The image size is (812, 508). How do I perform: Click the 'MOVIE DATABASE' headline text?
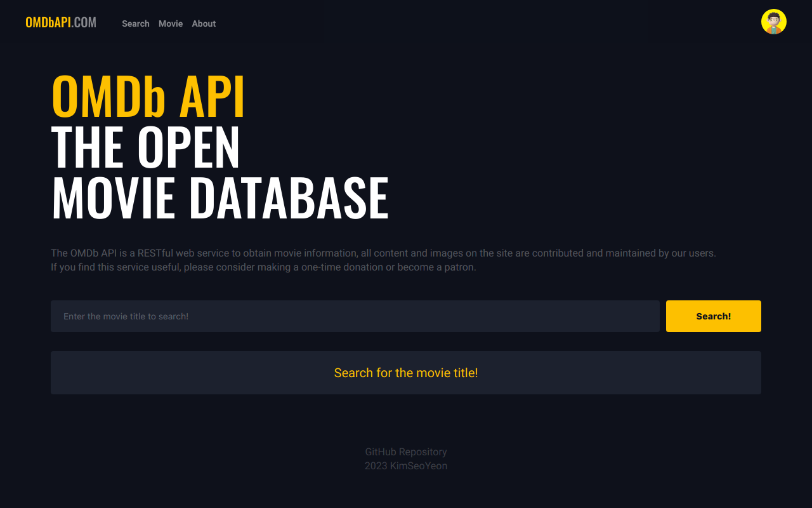tap(219, 198)
